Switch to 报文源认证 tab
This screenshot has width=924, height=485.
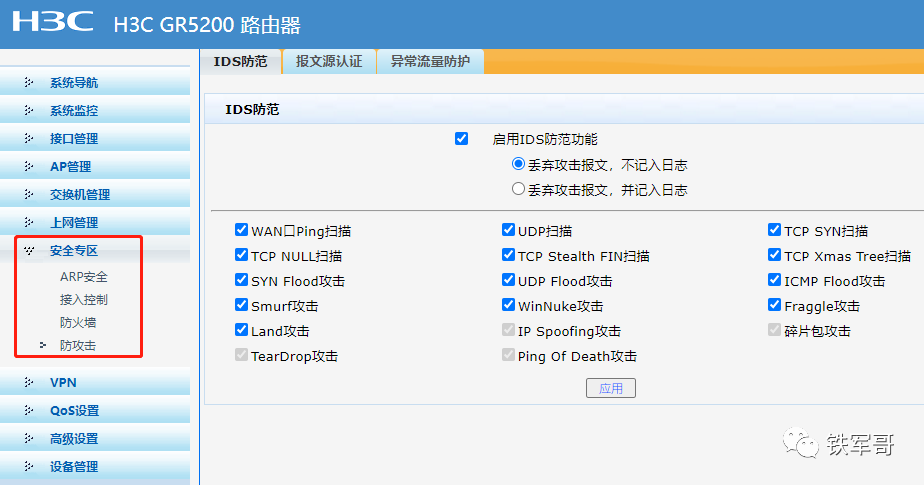click(x=329, y=61)
